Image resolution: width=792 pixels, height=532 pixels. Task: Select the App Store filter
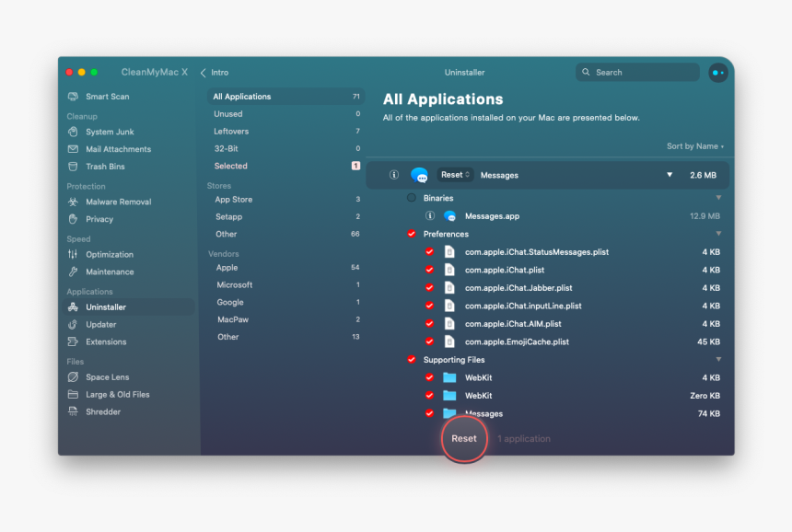coord(285,200)
